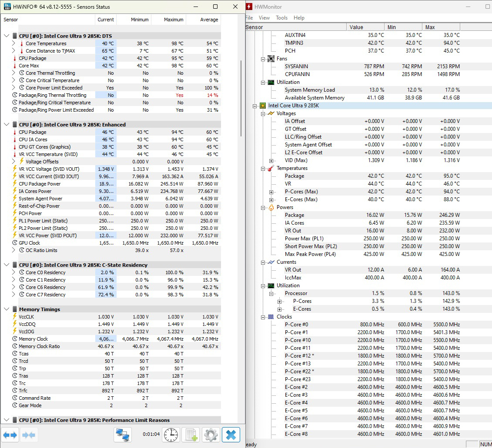Click the Temperatures thermometer icon in HWMonitor

pyautogui.click(x=271, y=168)
